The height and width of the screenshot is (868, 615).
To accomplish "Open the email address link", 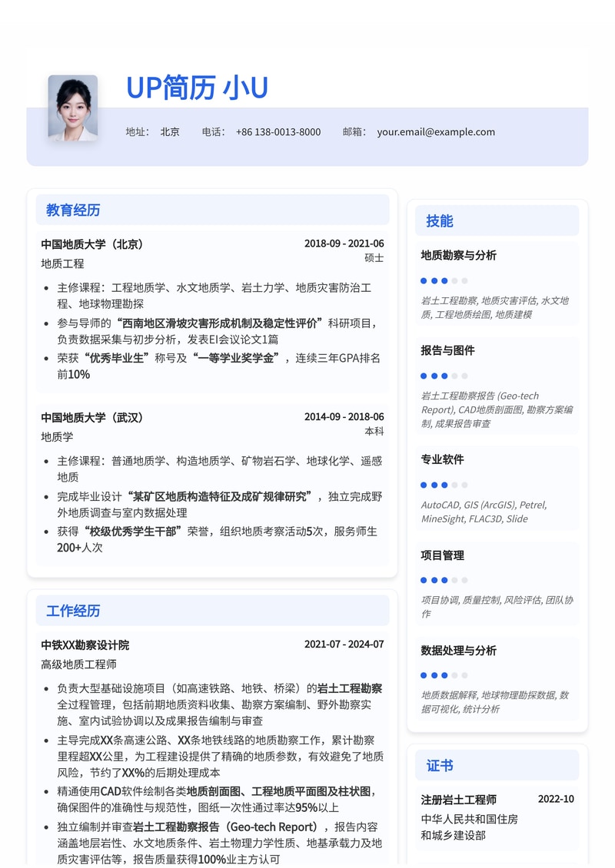I will click(435, 131).
